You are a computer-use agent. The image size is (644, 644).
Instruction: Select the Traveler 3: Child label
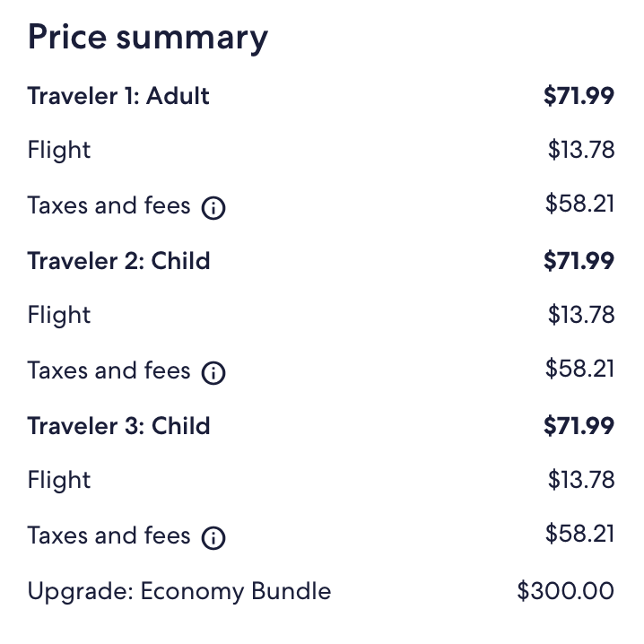(x=118, y=426)
